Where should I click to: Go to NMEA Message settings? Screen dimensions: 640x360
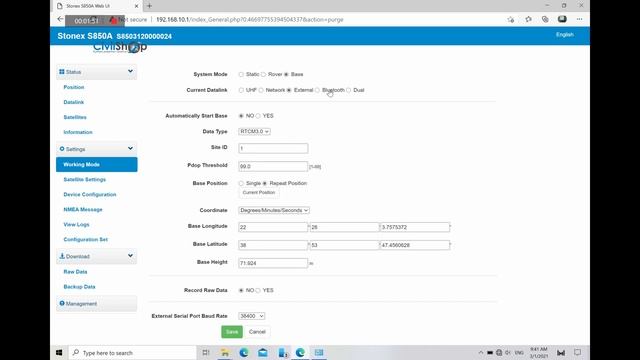pyautogui.click(x=83, y=209)
